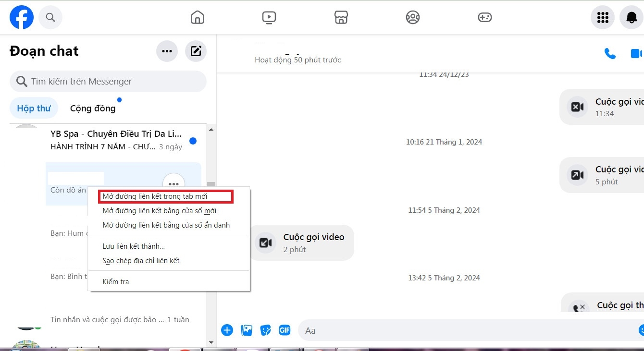
Task: Select Mở đường liên kết trong tab mới
Action: click(x=165, y=196)
